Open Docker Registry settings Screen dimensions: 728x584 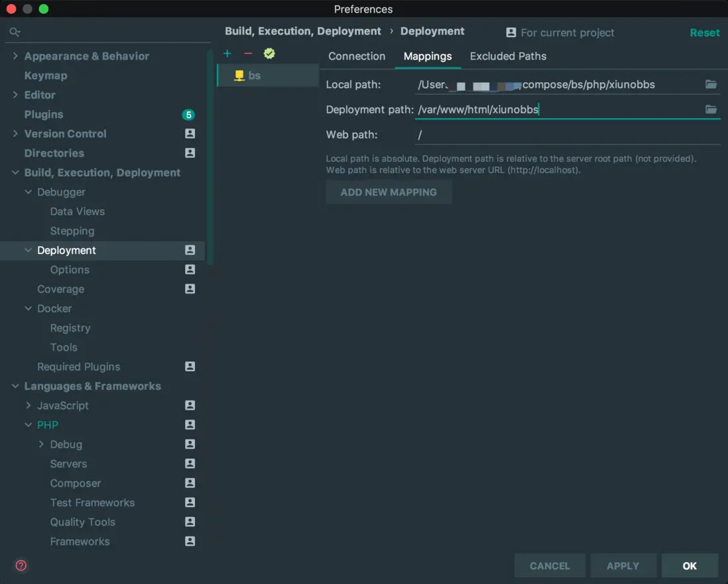click(70, 328)
